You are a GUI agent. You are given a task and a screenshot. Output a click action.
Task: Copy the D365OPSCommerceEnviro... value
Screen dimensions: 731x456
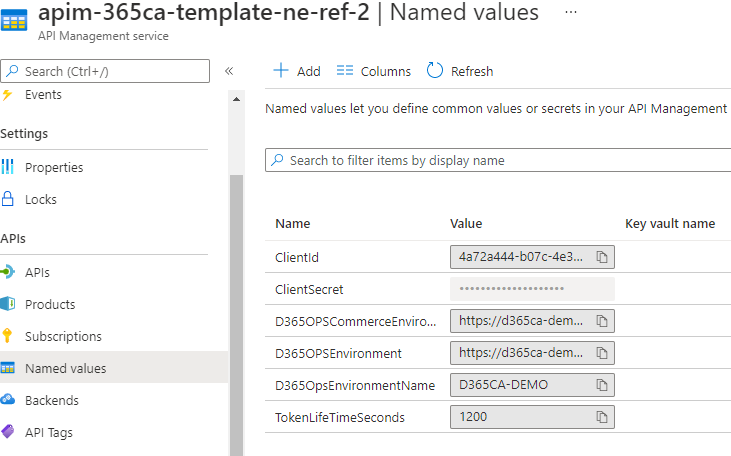(602, 321)
